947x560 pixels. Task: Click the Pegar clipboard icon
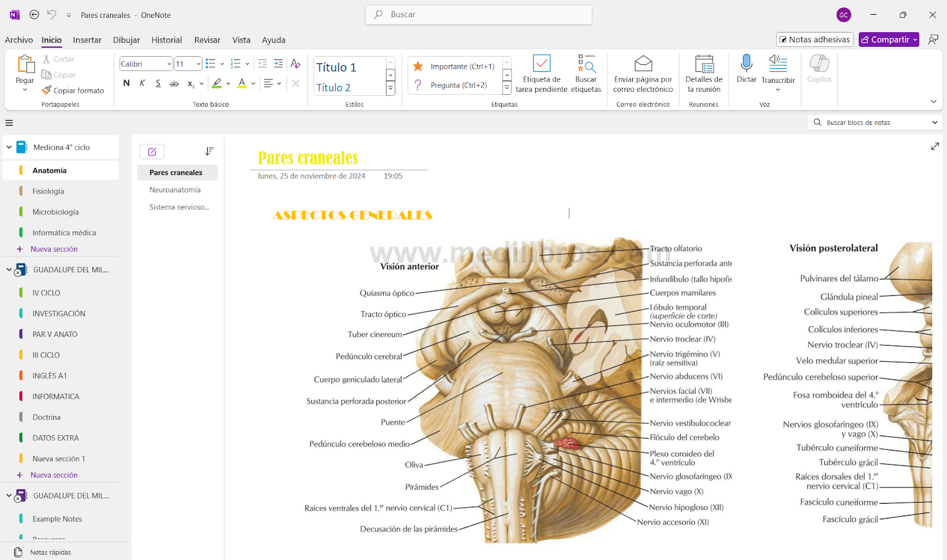25,64
